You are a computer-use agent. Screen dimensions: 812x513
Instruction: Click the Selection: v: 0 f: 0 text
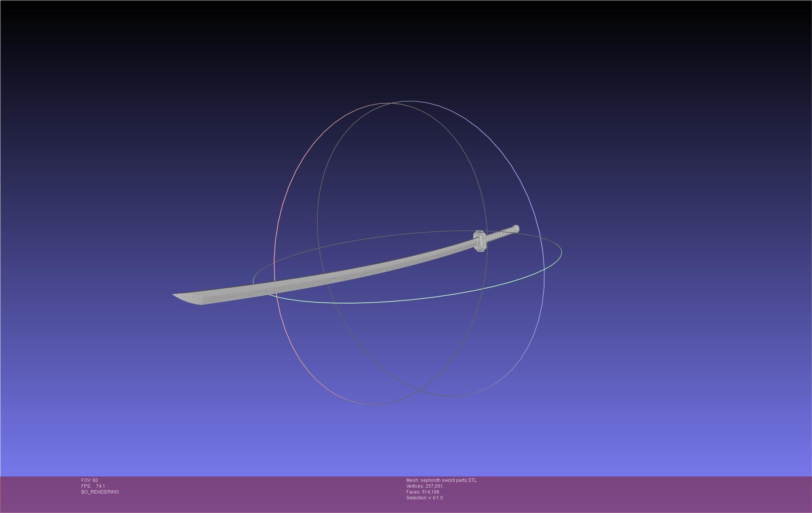[x=424, y=498]
